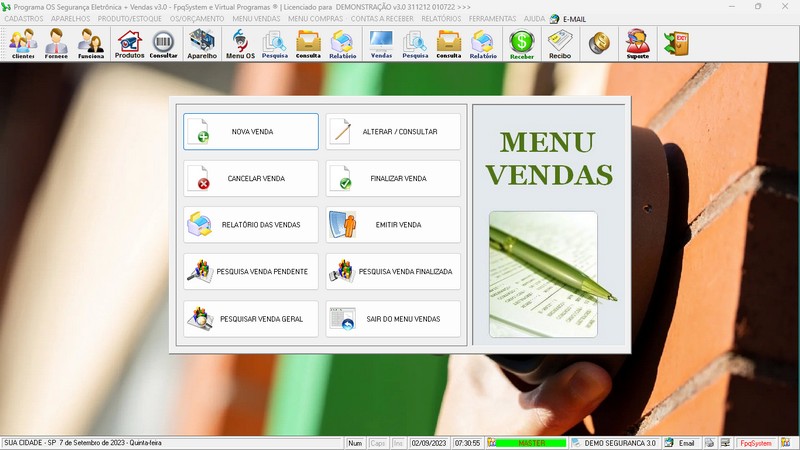This screenshot has width=800, height=450.
Task: Click Pesquisa icon right of Vendas
Action: tap(415, 44)
